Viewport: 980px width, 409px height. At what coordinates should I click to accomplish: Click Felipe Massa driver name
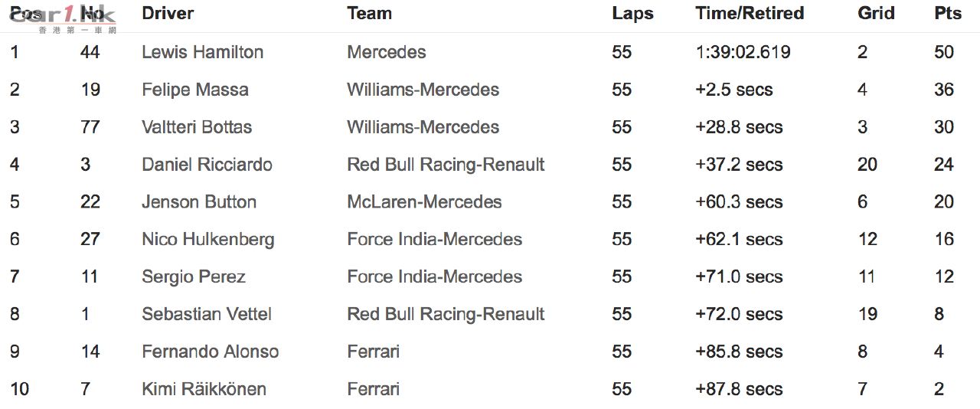click(195, 90)
